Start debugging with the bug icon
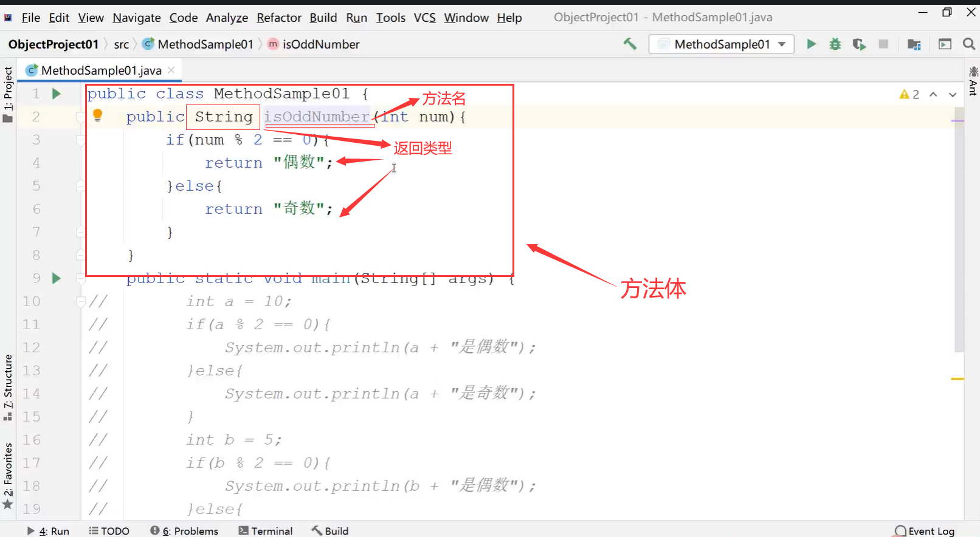Image resolution: width=980 pixels, height=537 pixels. point(835,44)
